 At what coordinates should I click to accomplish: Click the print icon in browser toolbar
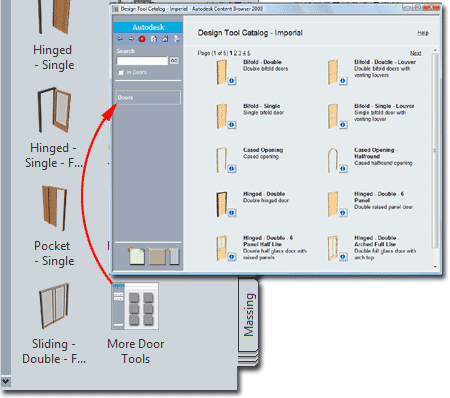click(x=176, y=39)
